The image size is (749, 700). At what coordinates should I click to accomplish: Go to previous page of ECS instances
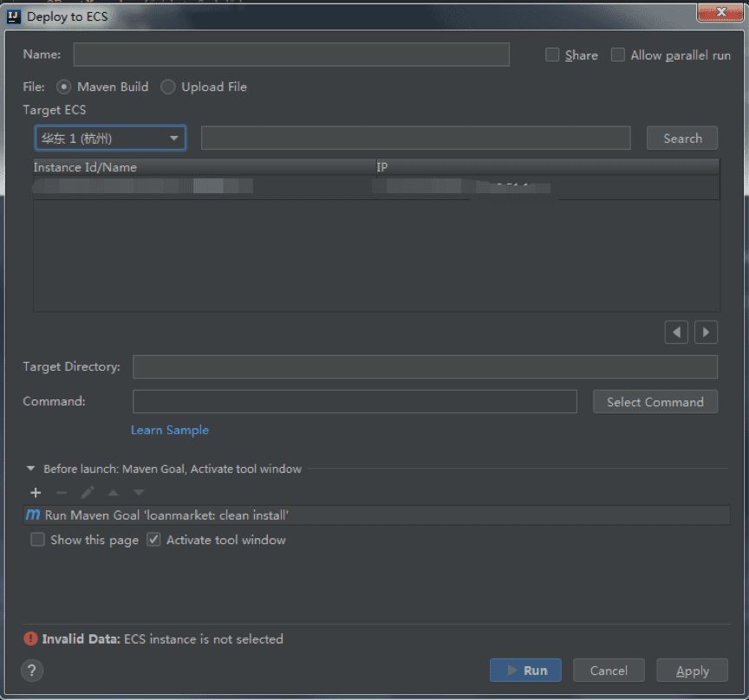tap(676, 332)
